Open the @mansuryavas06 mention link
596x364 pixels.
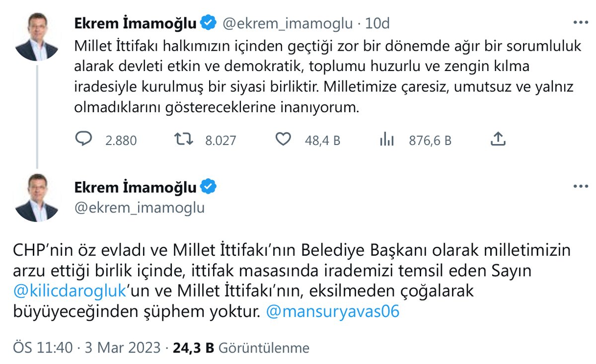333,311
